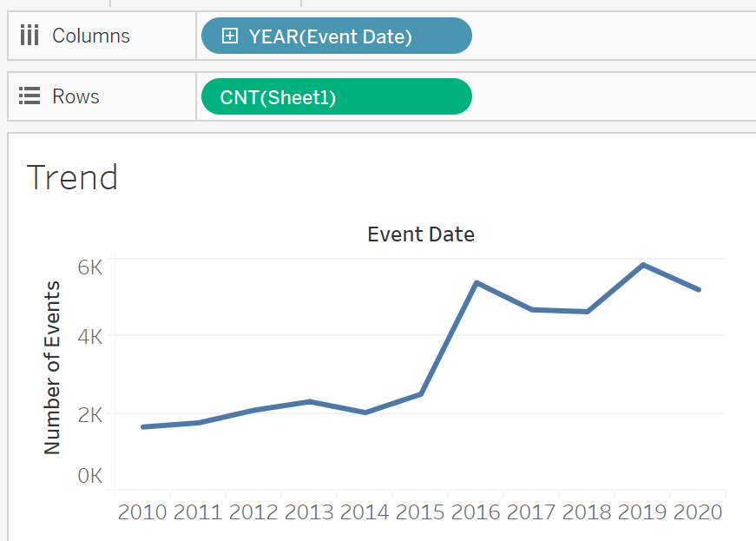756x541 pixels.
Task: Click the Rows shelf icon
Action: pos(30,96)
